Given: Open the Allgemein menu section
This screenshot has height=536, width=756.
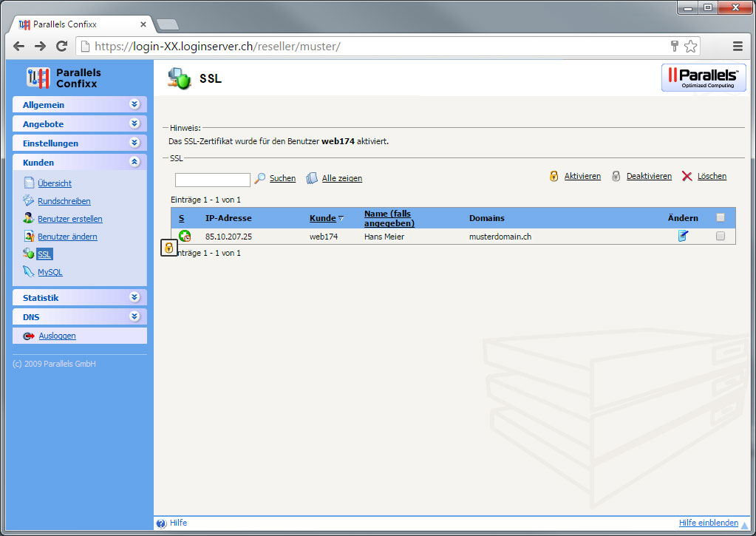Looking at the screenshot, I should [x=80, y=105].
